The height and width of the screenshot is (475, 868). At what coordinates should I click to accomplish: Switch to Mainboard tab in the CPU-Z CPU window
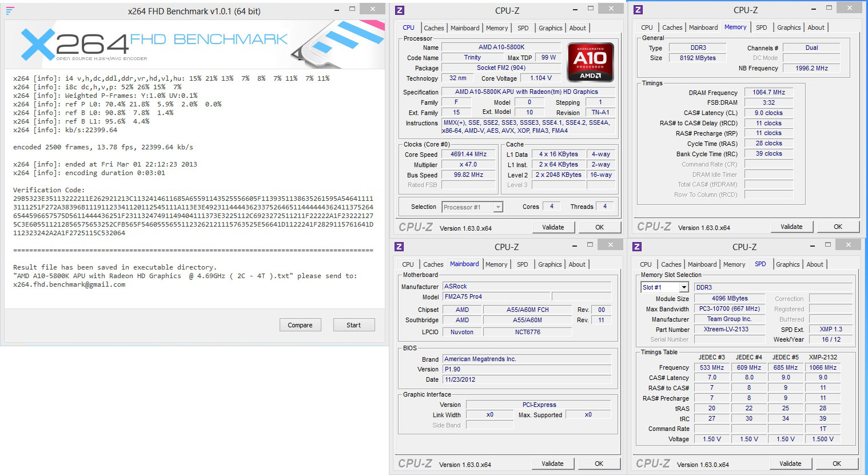[465, 28]
